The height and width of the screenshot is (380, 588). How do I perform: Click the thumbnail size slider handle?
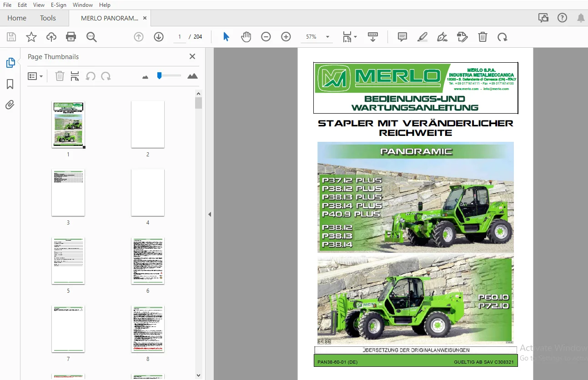[159, 75]
